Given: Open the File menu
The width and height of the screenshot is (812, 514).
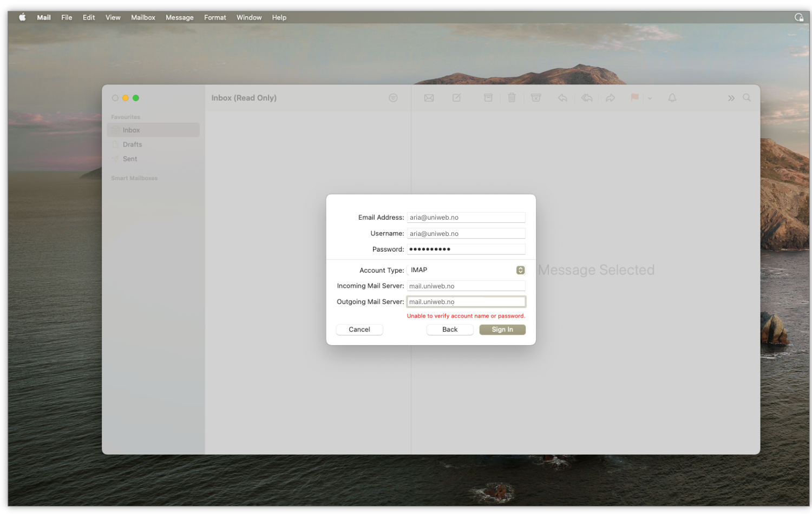Looking at the screenshot, I should pyautogui.click(x=67, y=17).
